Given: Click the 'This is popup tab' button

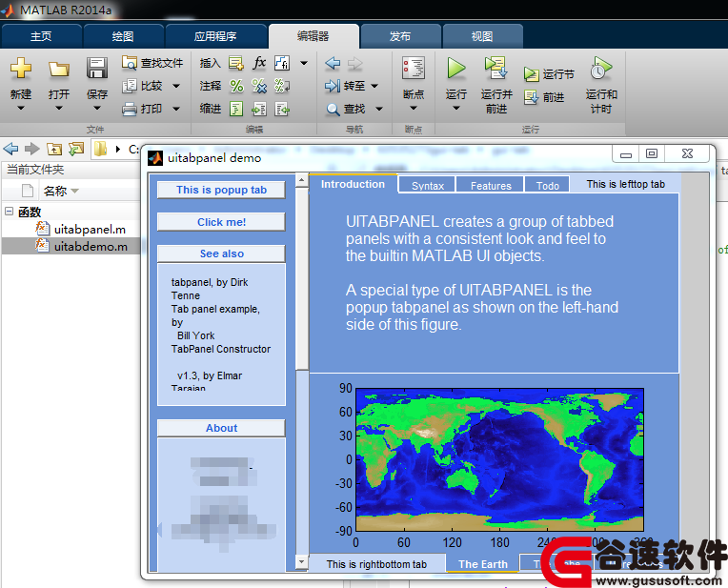Looking at the screenshot, I should tap(221, 190).
